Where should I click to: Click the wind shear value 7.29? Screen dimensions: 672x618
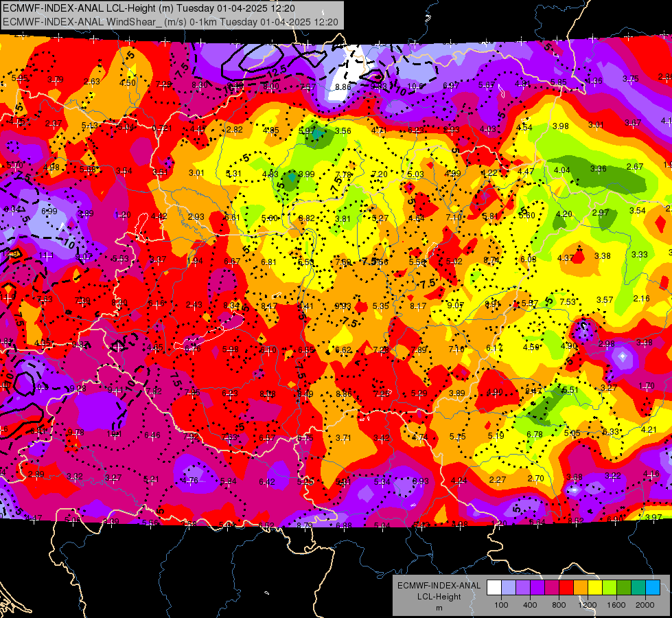164,84
